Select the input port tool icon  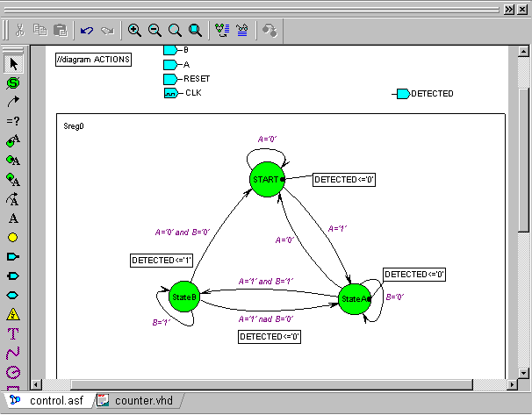tap(13, 256)
